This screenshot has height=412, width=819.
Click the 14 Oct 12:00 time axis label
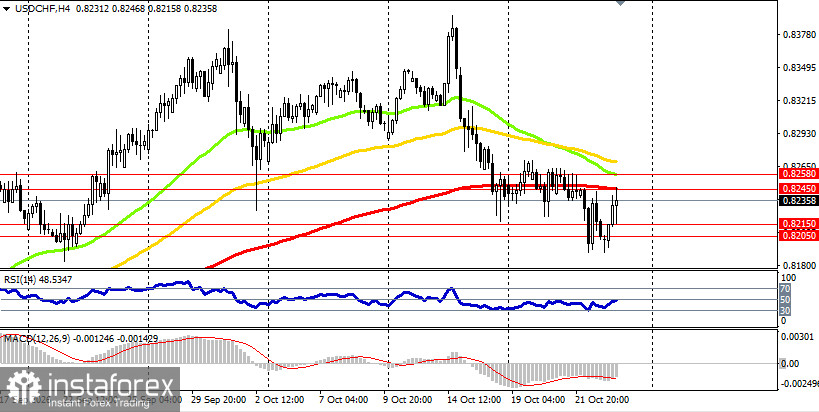474,400
